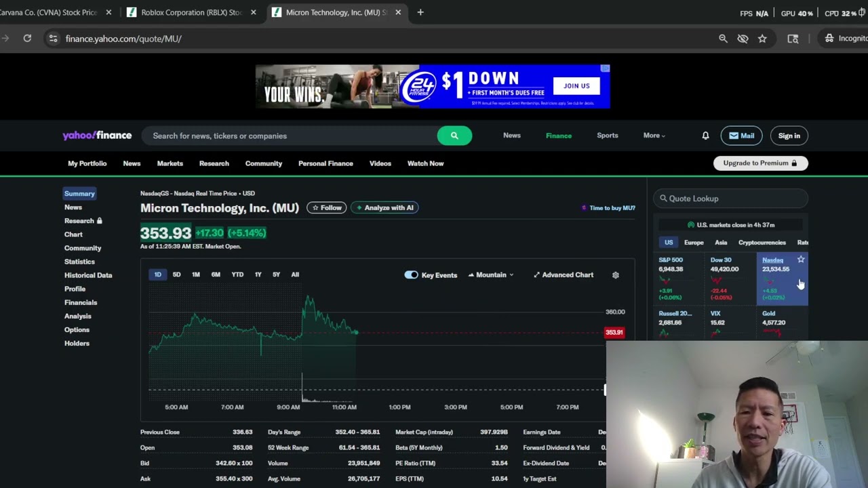This screenshot has height=488, width=868.
Task: Select the YTD chart range
Action: [x=237, y=274]
